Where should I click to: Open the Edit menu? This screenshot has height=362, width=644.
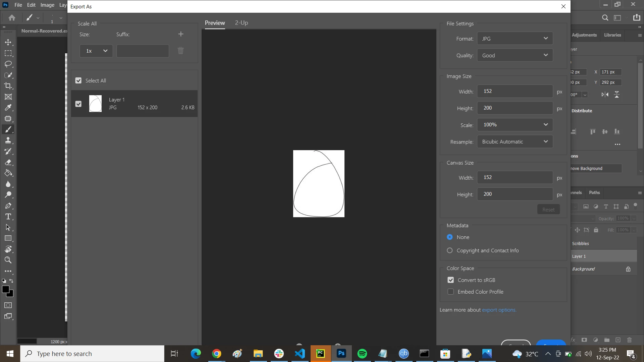pos(31,5)
